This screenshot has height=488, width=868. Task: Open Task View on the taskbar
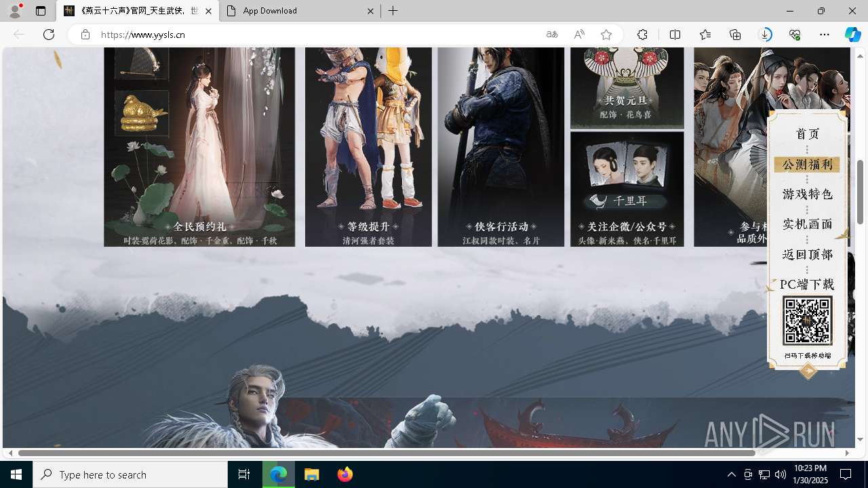point(244,474)
